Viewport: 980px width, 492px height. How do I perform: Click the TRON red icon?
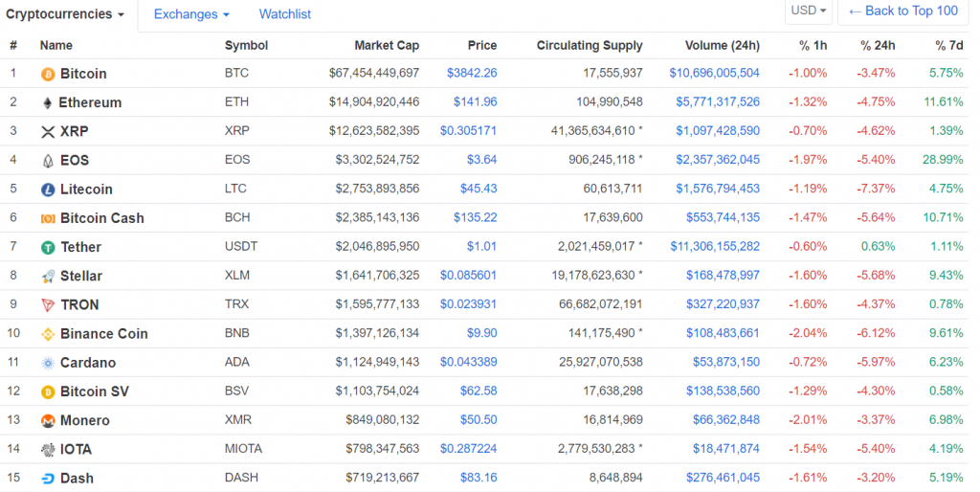click(48, 305)
